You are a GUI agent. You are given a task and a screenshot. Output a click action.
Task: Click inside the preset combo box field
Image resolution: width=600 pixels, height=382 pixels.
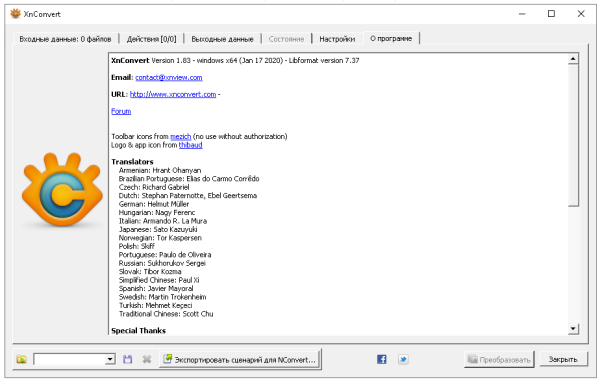pos(69,359)
